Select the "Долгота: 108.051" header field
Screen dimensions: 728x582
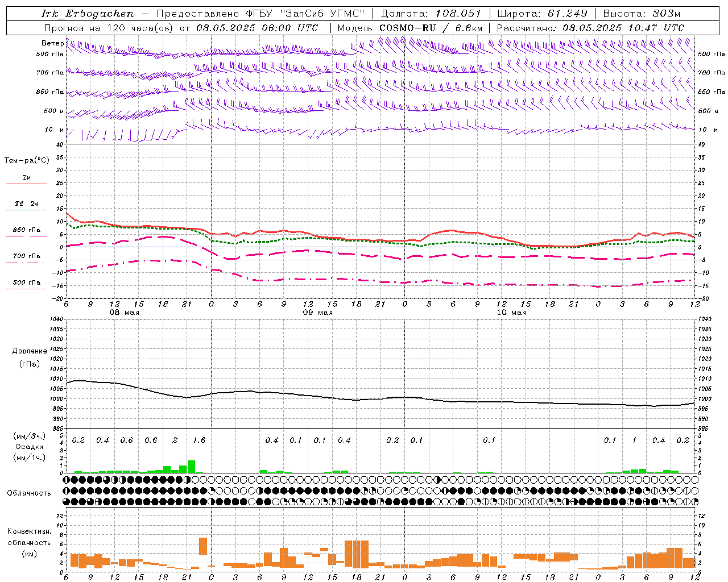click(x=431, y=14)
